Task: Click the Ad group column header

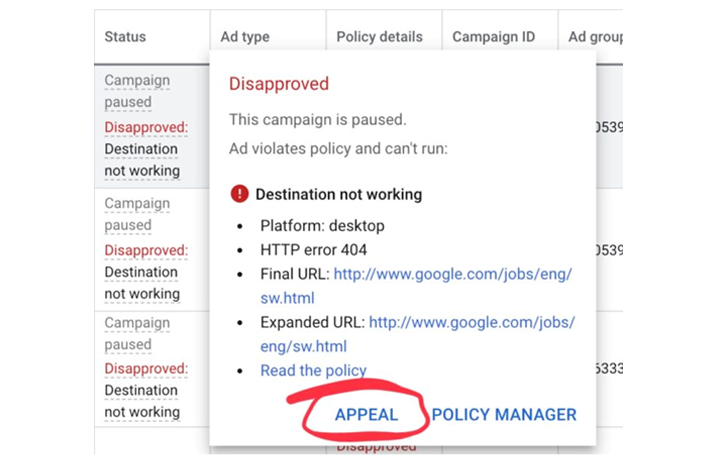Action: [x=595, y=37]
